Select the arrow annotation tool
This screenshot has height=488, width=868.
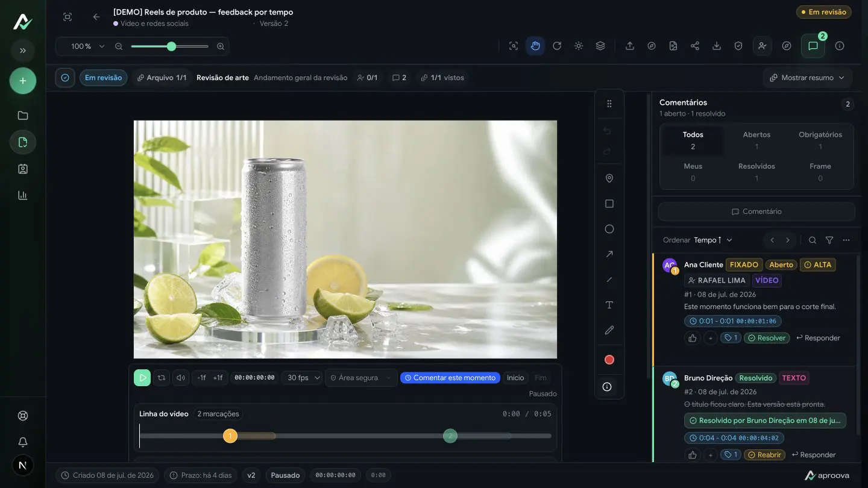(x=609, y=254)
